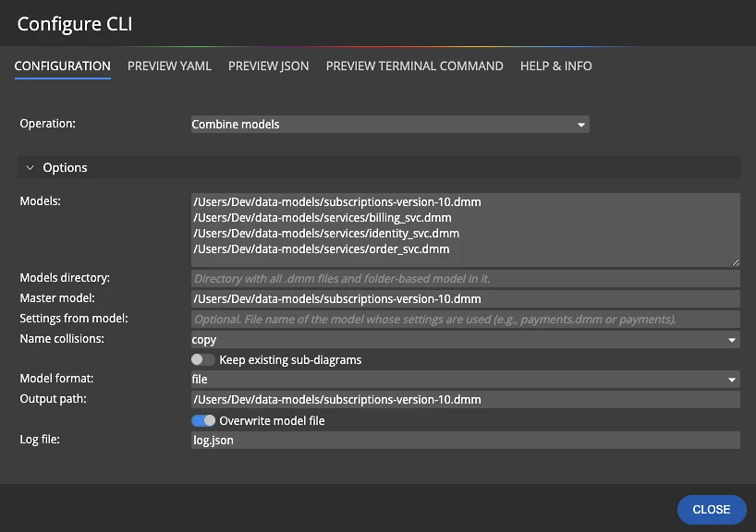Focus the Models directory input field
Image resolution: width=756 pixels, height=532 pixels.
click(x=465, y=279)
